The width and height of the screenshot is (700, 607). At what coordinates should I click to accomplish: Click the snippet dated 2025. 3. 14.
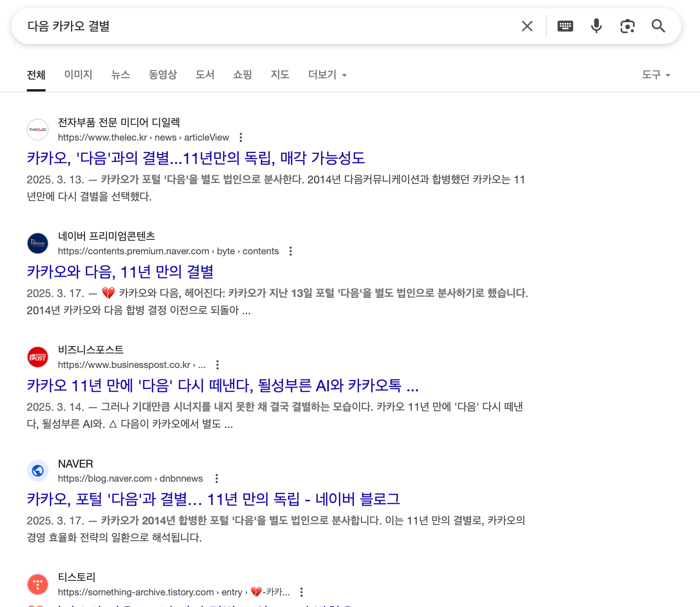tap(275, 415)
